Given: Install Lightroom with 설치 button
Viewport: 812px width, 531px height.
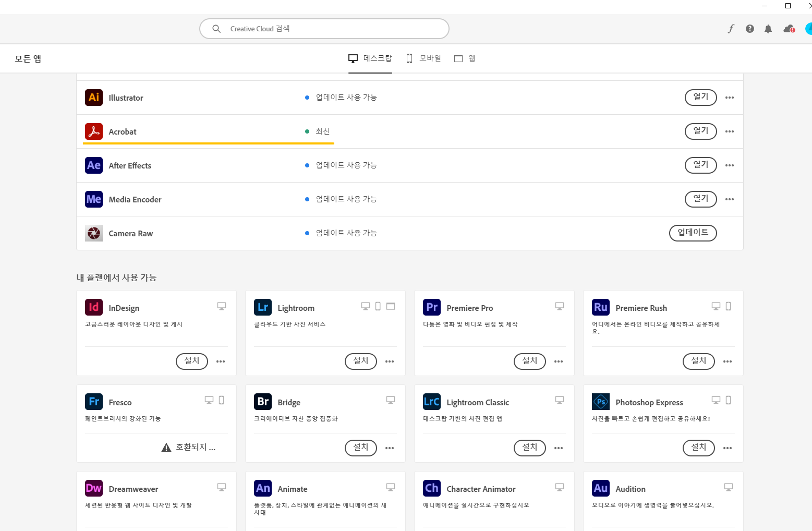Looking at the screenshot, I should pos(361,361).
